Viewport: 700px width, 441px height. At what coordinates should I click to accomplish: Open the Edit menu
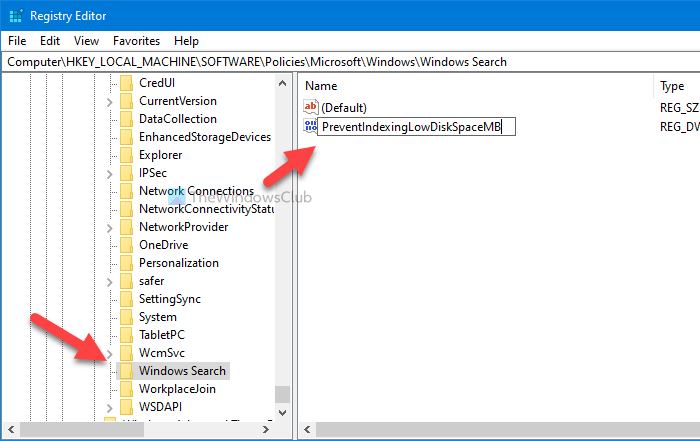(50, 41)
